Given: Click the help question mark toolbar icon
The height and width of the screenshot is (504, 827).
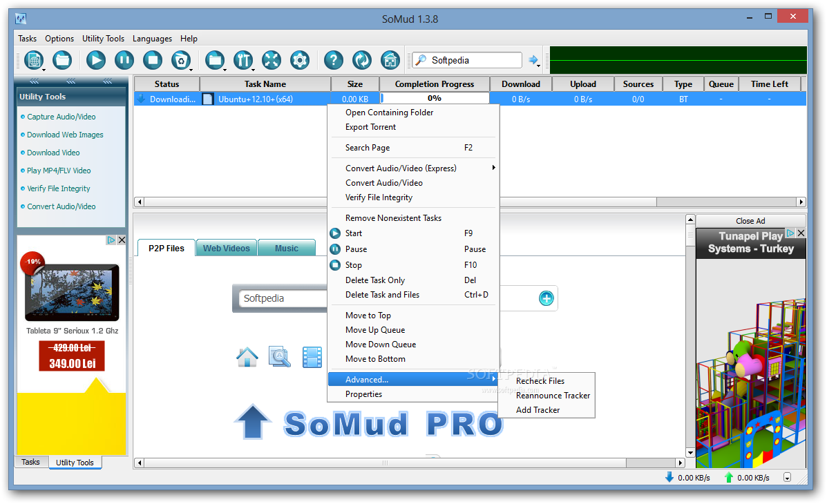Looking at the screenshot, I should [x=333, y=60].
